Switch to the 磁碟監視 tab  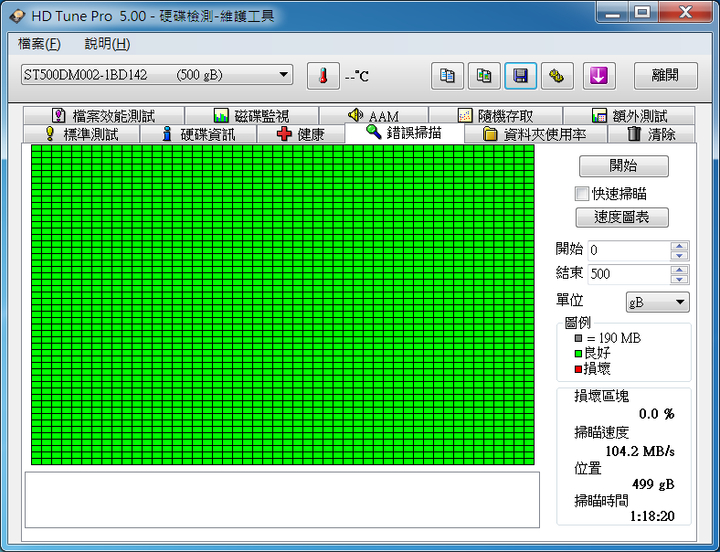(x=252, y=115)
